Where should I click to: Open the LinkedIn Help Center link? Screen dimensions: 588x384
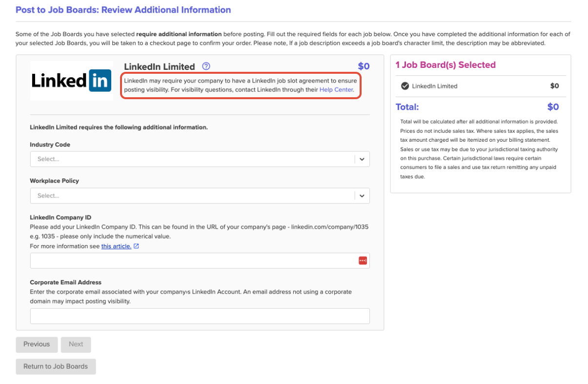336,90
